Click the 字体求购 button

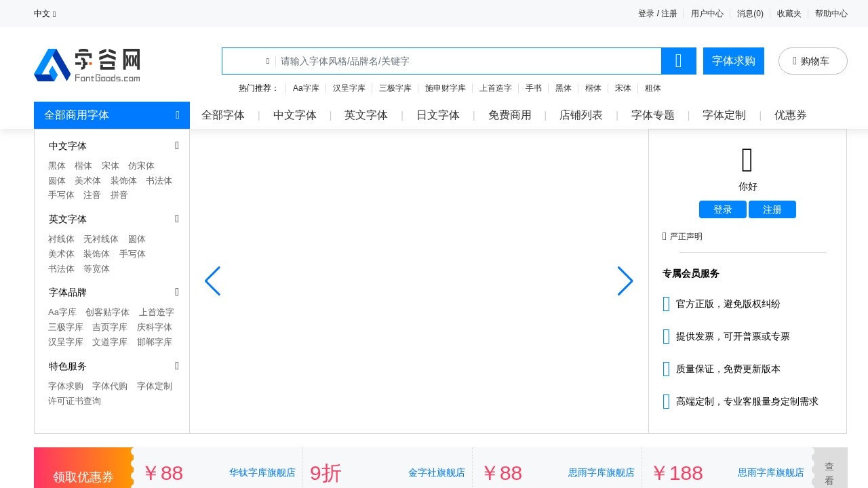click(x=733, y=60)
